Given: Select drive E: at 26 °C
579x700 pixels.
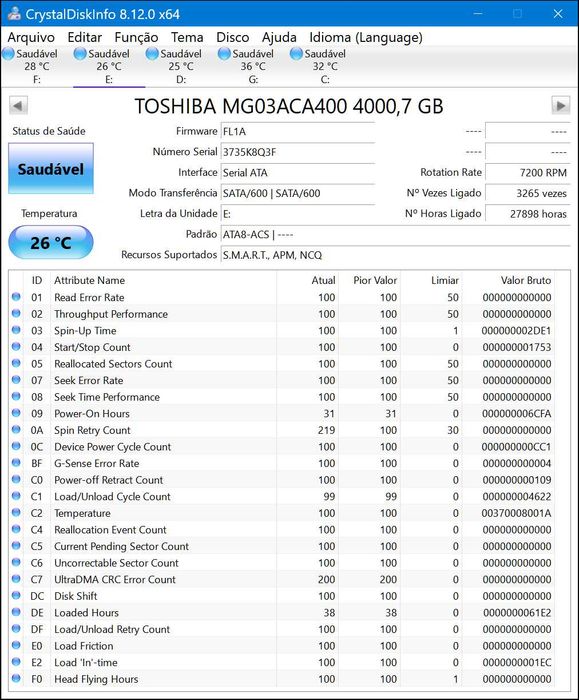Looking at the screenshot, I should pyautogui.click(x=109, y=66).
